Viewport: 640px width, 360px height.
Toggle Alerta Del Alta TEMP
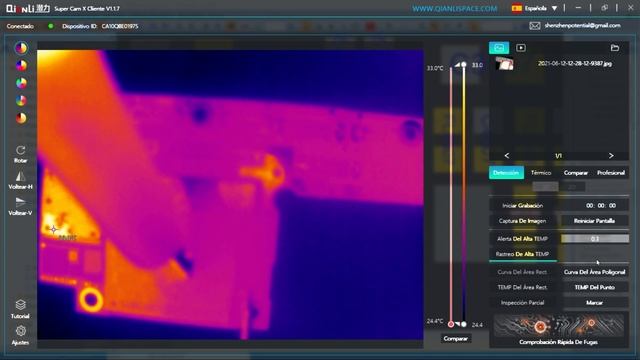tap(522, 239)
